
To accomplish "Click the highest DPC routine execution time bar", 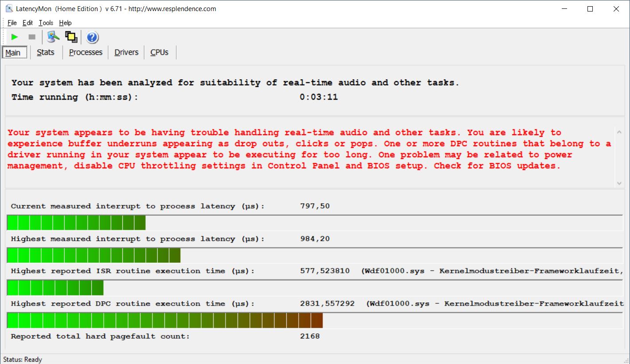I will (x=315, y=320).
